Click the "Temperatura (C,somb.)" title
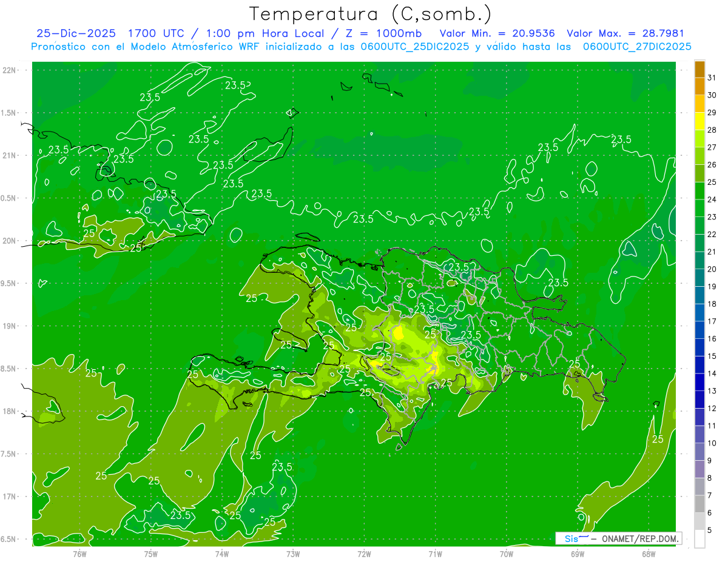This screenshot has width=728, height=562. coord(371,13)
